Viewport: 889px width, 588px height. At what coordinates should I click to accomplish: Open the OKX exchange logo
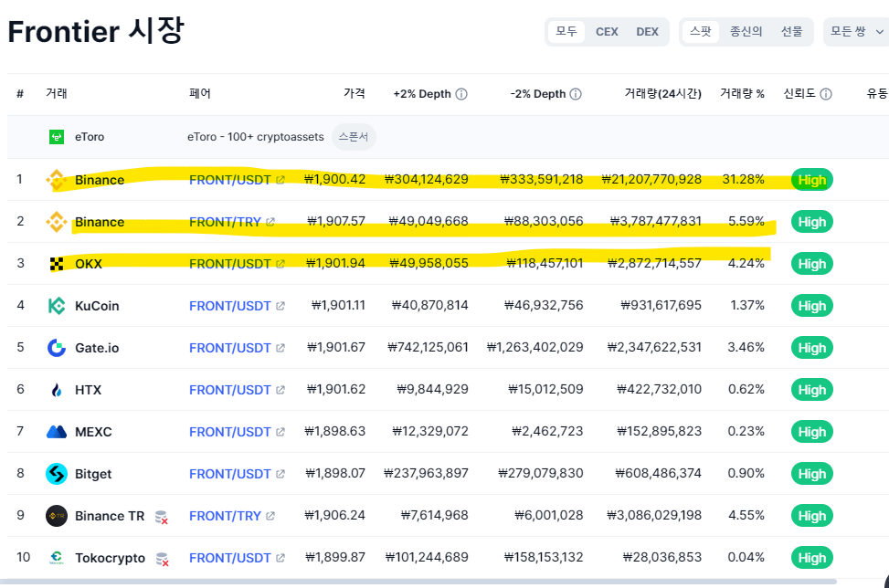coord(57,264)
